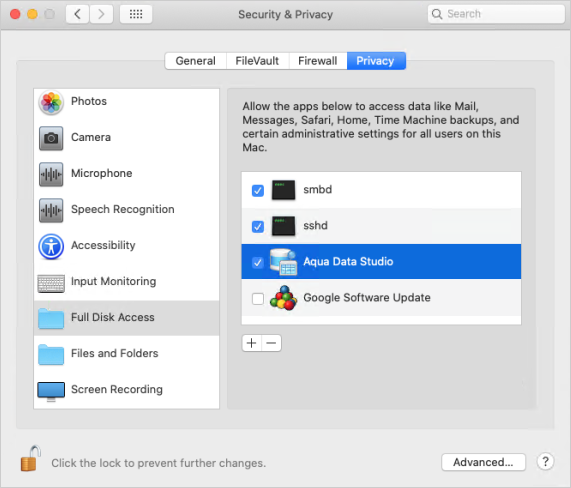
Task: Open Accessibility privacy settings
Action: click(126, 246)
